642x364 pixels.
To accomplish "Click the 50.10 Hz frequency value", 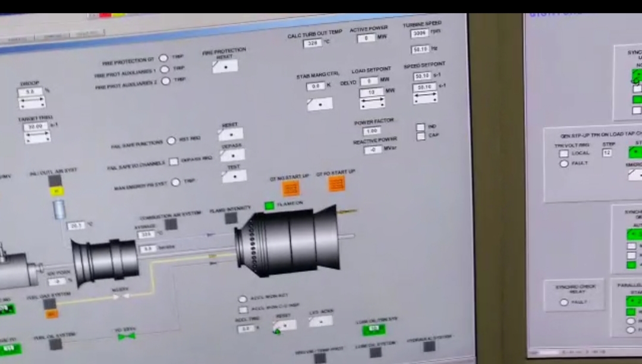I will tap(420, 49).
